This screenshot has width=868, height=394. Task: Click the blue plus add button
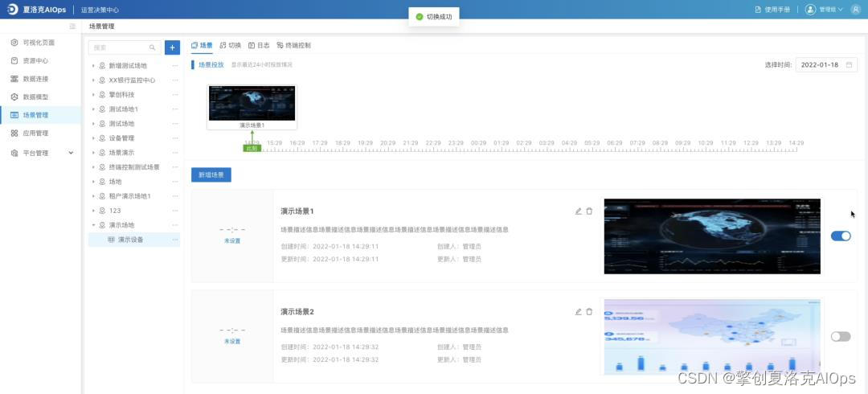point(172,47)
